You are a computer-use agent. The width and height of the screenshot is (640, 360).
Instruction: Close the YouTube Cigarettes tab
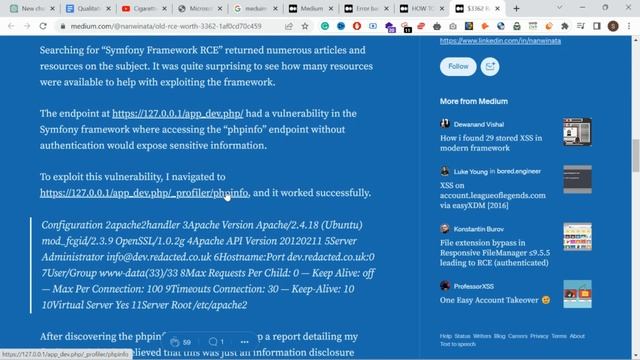[164, 9]
